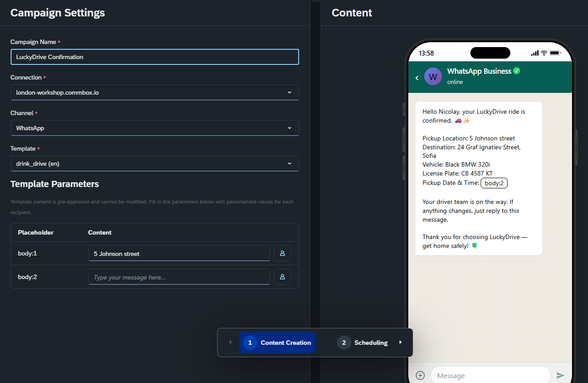This screenshot has width=588, height=383.
Task: Click the person icon for body:1 row
Action: click(282, 253)
